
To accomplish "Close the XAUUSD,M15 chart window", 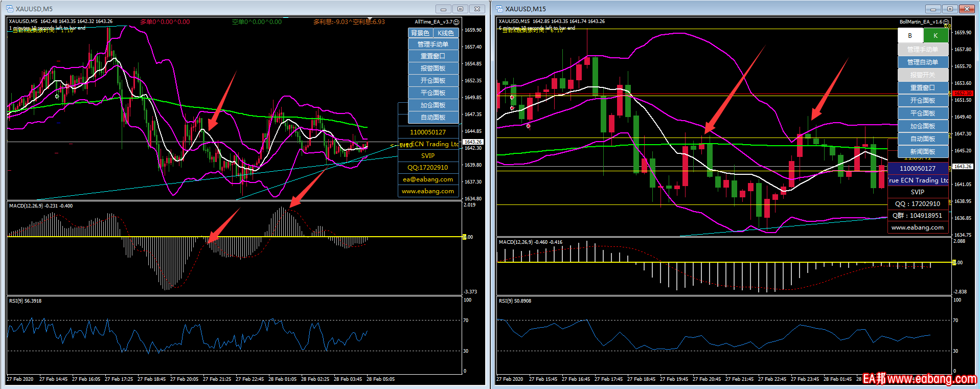I will tap(967, 9).
